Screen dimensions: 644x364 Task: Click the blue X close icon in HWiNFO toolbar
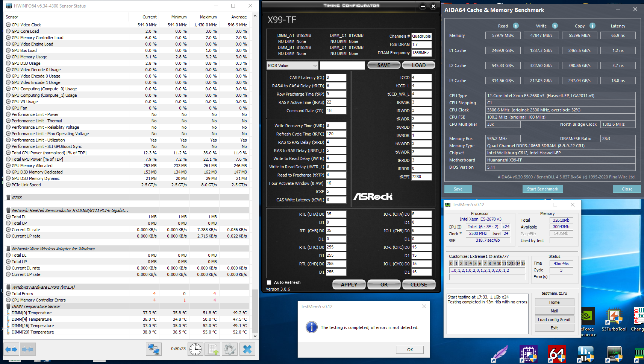247,349
